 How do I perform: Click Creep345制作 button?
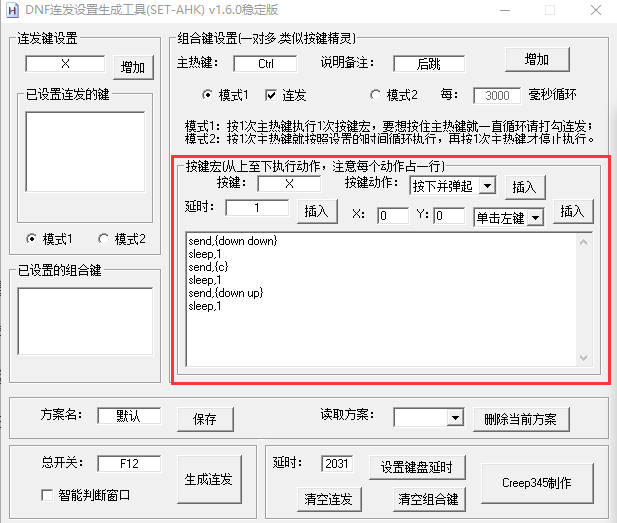point(537,483)
